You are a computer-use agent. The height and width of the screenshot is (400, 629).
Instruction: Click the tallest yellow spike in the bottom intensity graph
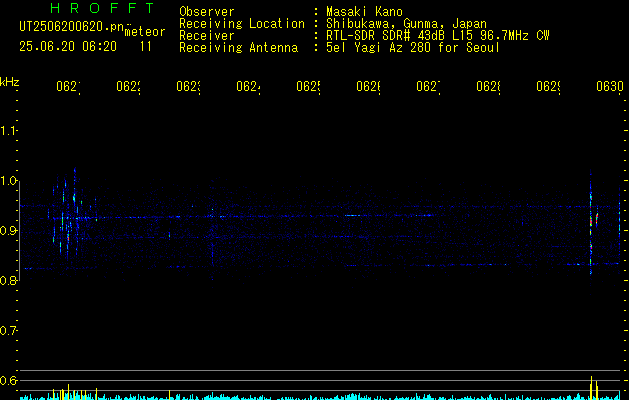click(591, 388)
